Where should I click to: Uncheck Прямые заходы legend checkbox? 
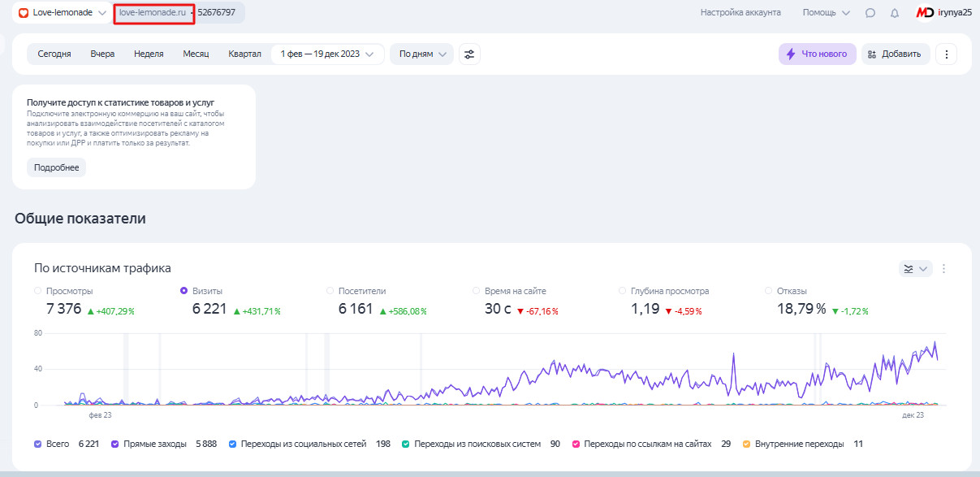click(115, 444)
